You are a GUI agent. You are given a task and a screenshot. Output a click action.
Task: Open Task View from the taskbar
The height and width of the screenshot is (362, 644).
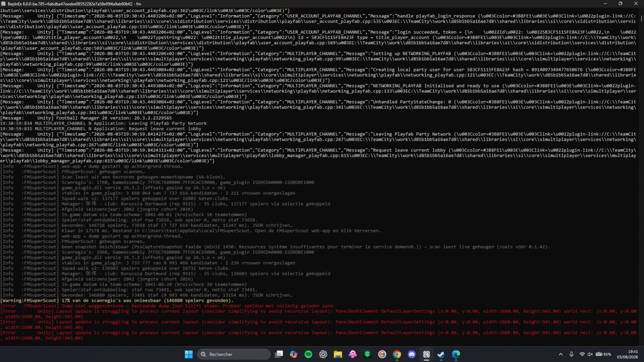279,354
